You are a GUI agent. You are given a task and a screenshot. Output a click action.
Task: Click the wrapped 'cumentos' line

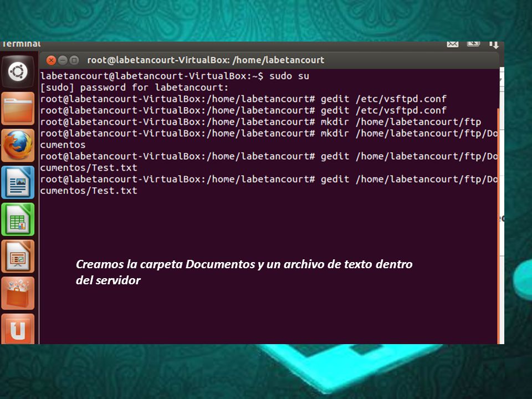(63, 145)
